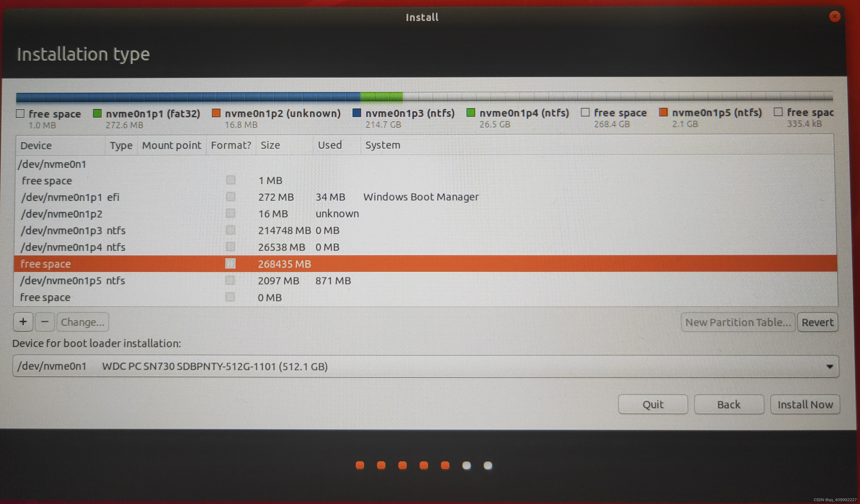
Task: Select the /dev/nvme0n1p2 row
Action: coord(425,214)
